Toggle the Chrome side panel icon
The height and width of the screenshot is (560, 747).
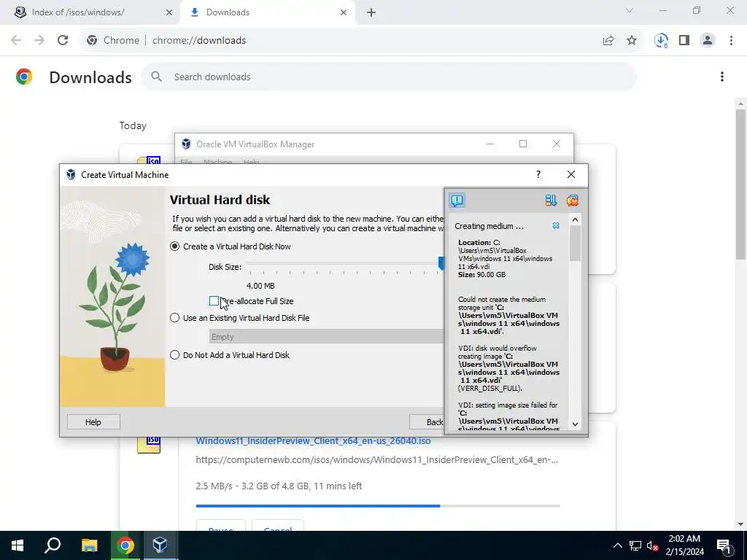click(684, 41)
